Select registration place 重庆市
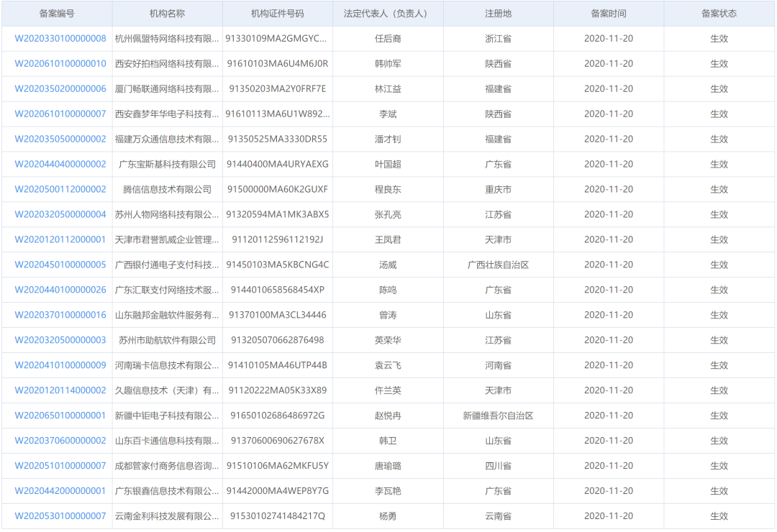This screenshot has width=777, height=532. tap(498, 190)
